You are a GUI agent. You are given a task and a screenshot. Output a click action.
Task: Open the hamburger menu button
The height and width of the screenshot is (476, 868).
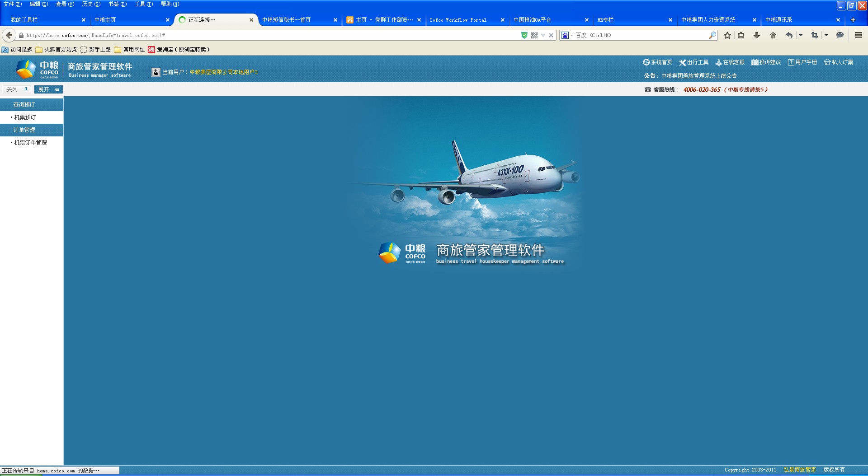(859, 35)
